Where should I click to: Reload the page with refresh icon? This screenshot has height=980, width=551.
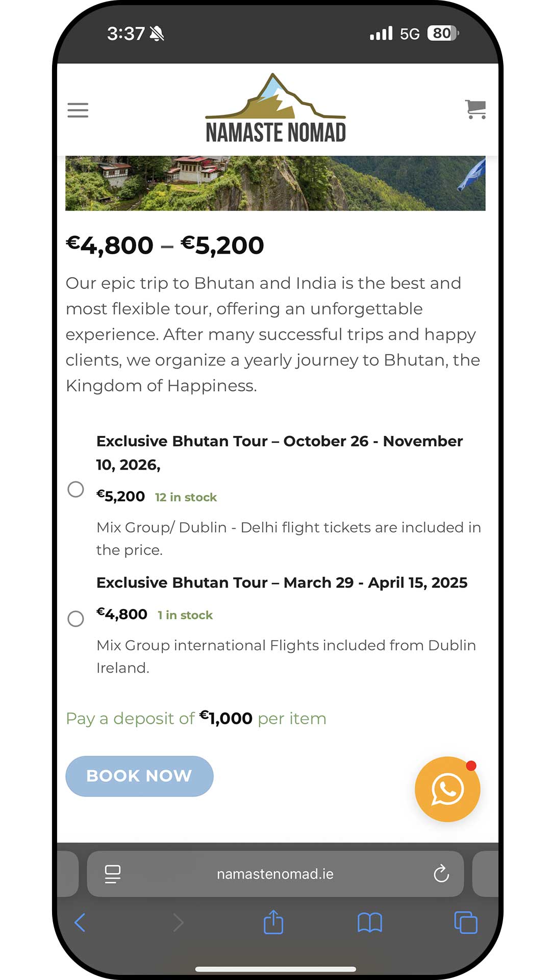[441, 873]
